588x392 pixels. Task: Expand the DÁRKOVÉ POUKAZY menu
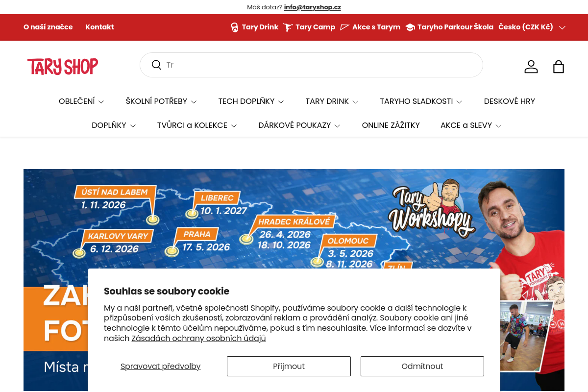pos(299,125)
